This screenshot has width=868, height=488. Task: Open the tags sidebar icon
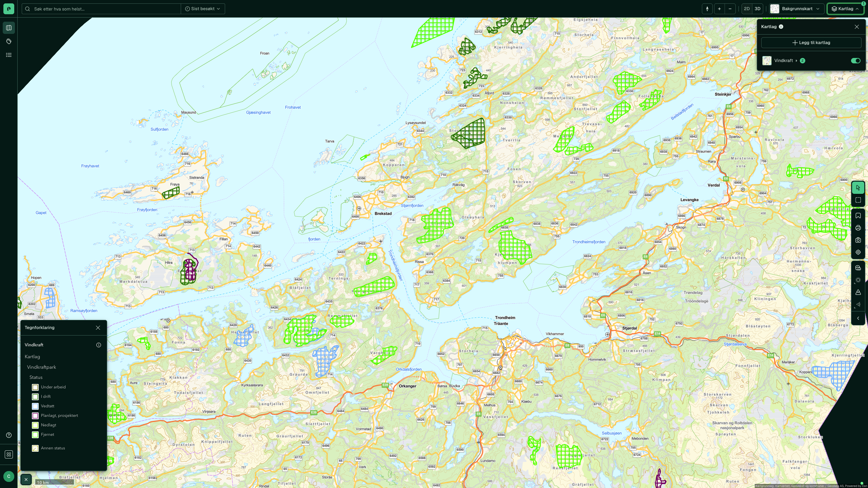coord(9,41)
